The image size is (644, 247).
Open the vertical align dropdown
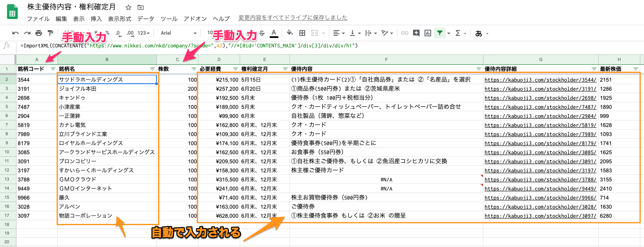pyautogui.click(x=354, y=33)
